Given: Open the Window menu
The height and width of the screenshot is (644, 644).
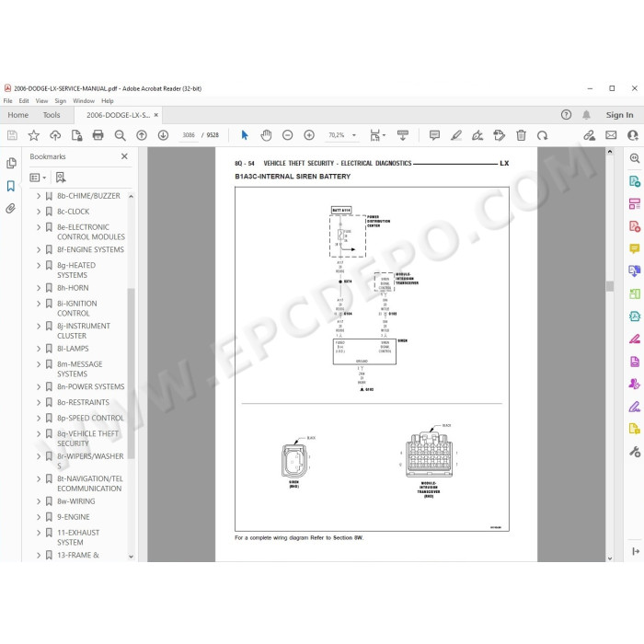Looking at the screenshot, I should [x=84, y=101].
